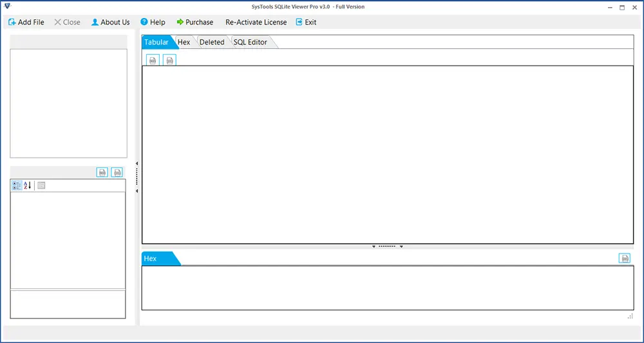
Task: Maximize the SQLite Viewer Pro window
Action: click(x=622, y=7)
